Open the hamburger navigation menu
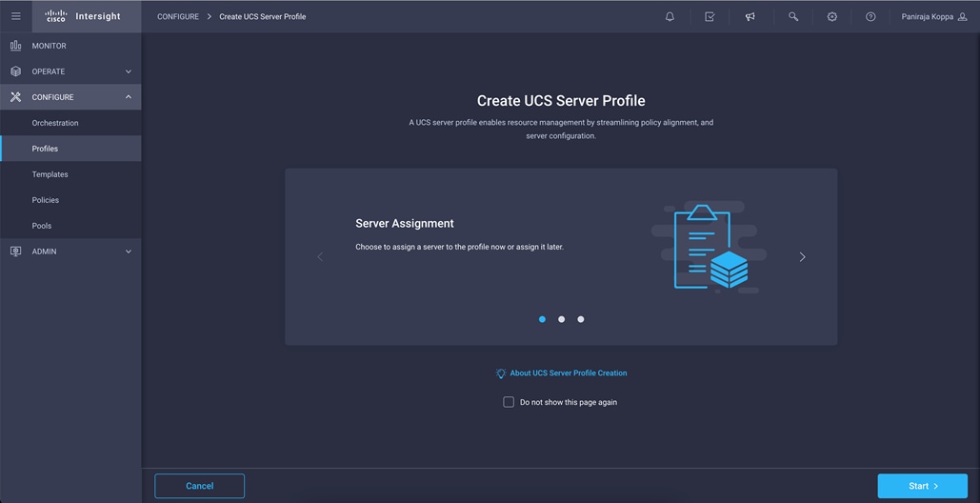 pos(16,16)
